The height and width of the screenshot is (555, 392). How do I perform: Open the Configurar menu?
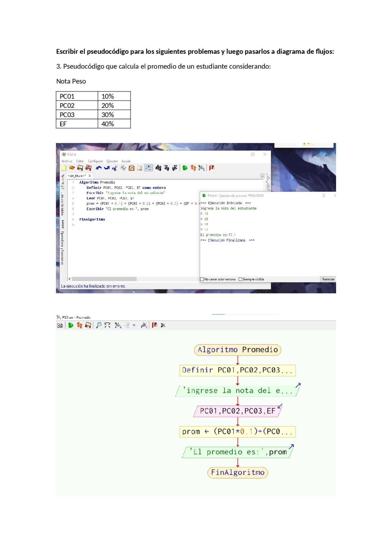coord(96,161)
